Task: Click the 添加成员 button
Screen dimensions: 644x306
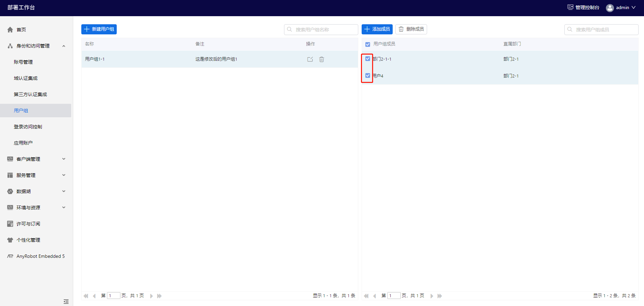Action: [377, 29]
